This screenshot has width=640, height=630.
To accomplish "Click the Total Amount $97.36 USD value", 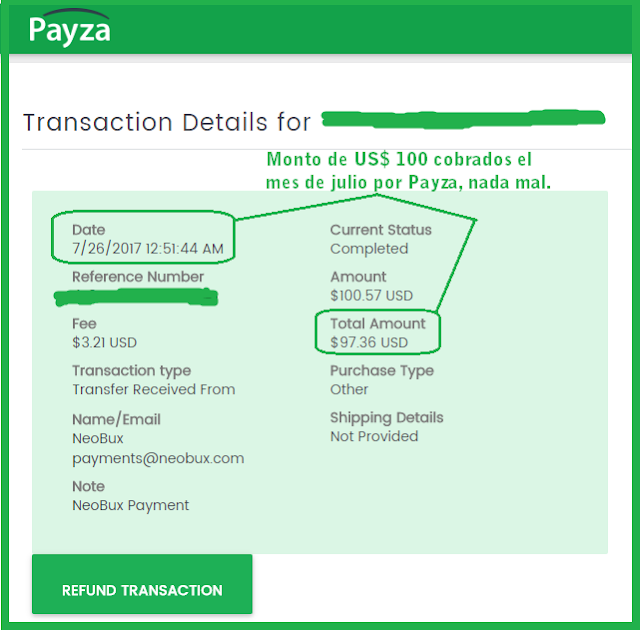I will 369,342.
